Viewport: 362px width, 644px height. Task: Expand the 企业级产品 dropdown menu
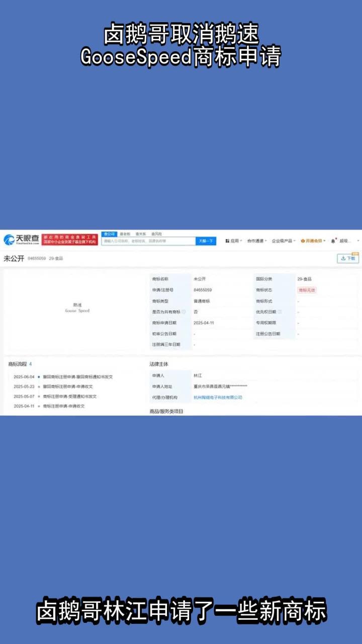pos(284,241)
